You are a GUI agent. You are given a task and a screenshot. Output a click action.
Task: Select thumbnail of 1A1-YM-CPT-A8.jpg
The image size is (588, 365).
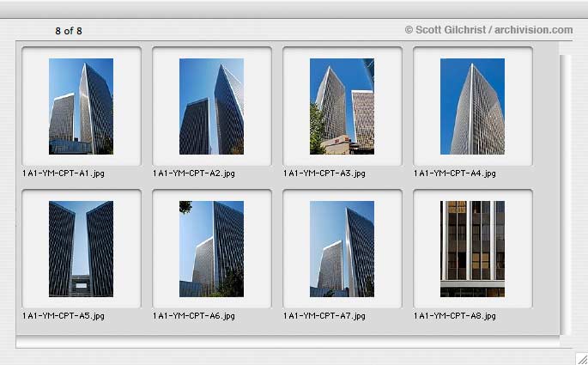click(x=472, y=249)
